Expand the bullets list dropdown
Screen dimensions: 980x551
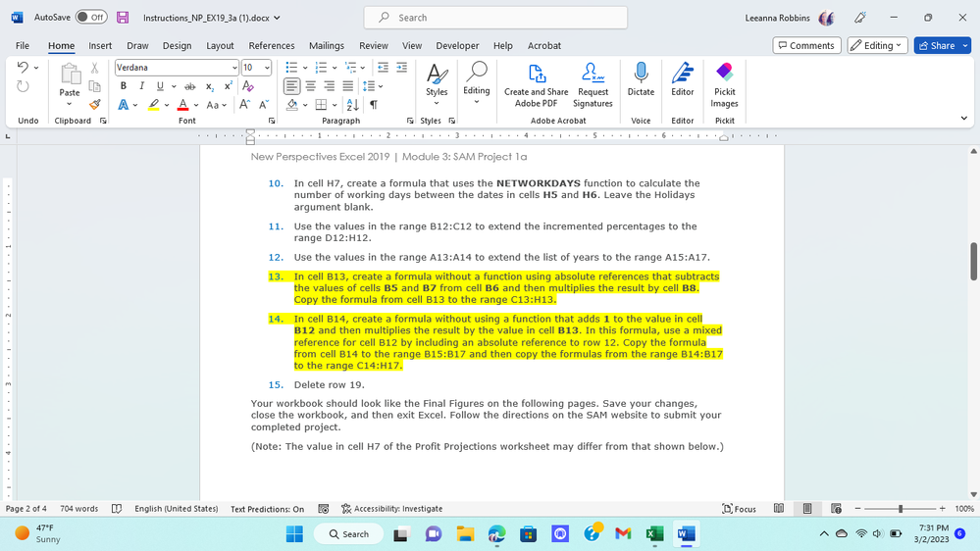pyautogui.click(x=305, y=68)
